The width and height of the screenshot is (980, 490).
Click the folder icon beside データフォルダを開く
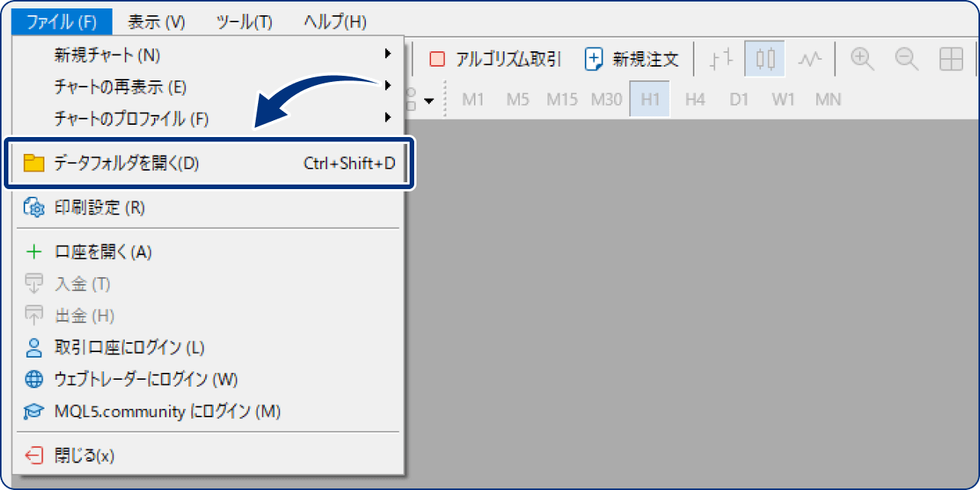coord(34,163)
